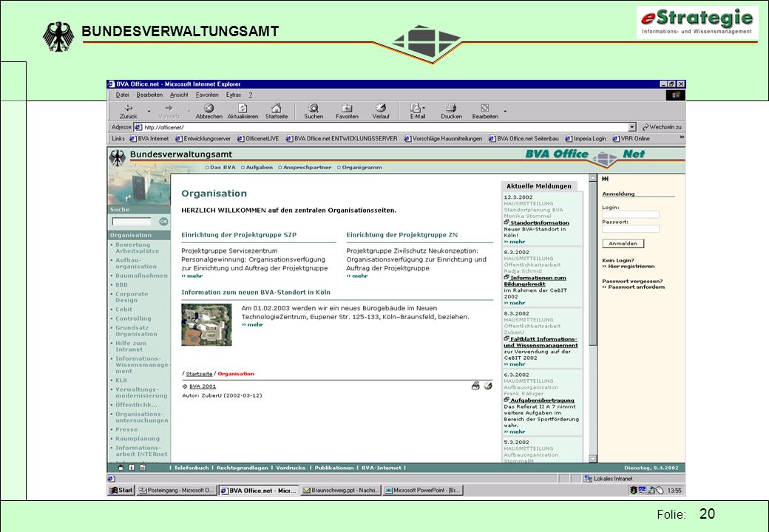769x532 pixels.
Task: Open the Ansicht menu
Action: click(179, 95)
